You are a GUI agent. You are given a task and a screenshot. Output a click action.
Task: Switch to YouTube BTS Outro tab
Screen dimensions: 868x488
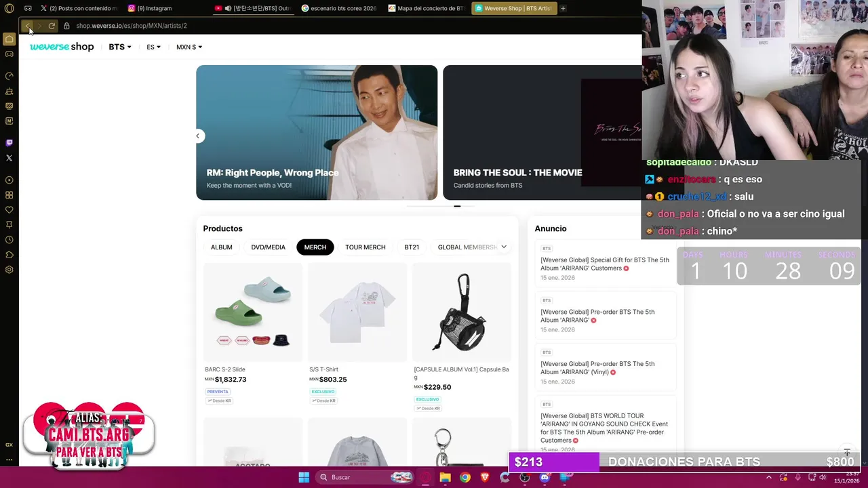pos(252,8)
